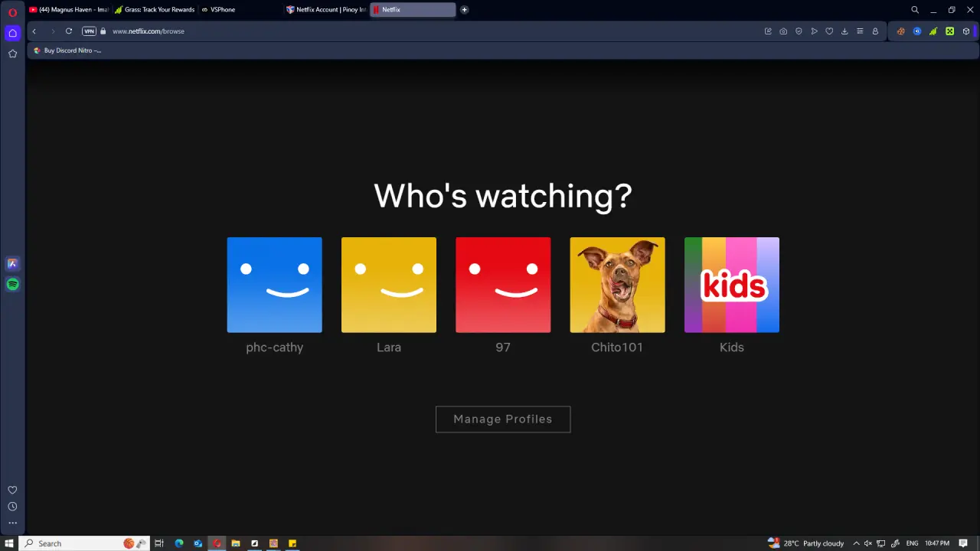Open the sidebar pinboards heart icon
This screenshot has height=551, width=980.
[x=12, y=491]
